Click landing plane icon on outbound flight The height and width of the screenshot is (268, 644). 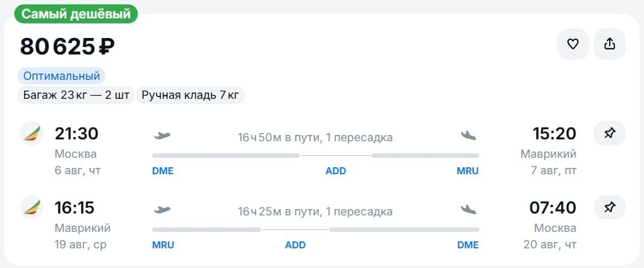(x=468, y=136)
